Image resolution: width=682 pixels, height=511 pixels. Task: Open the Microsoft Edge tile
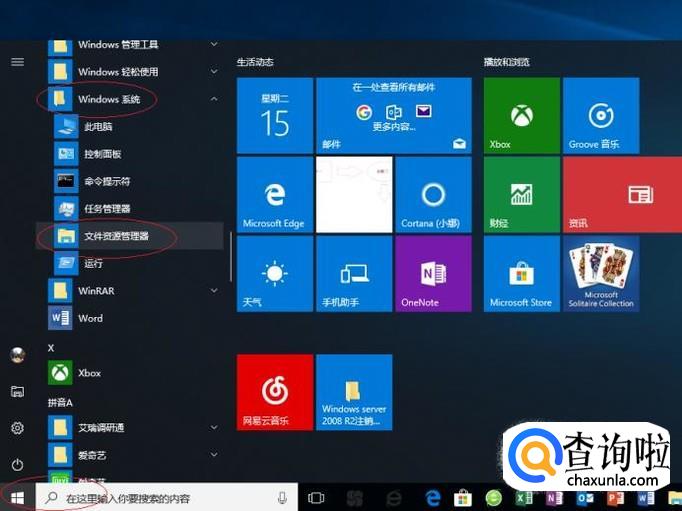coord(275,195)
